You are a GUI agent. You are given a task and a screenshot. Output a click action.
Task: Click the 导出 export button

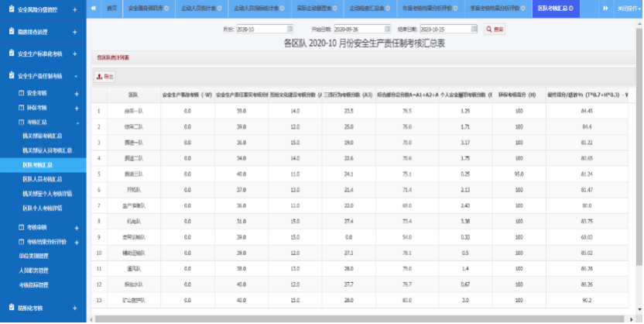pyautogui.click(x=104, y=77)
